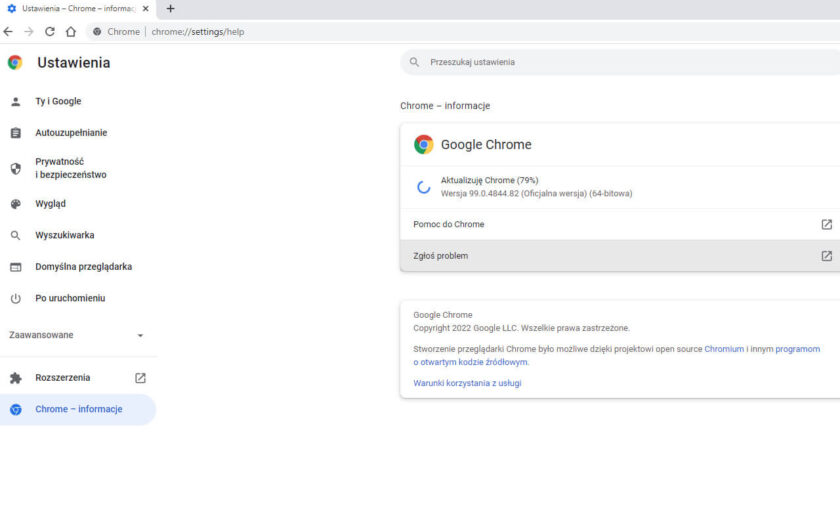
Task: Click external link icon on Pomoc do Chrome
Action: tap(827, 224)
